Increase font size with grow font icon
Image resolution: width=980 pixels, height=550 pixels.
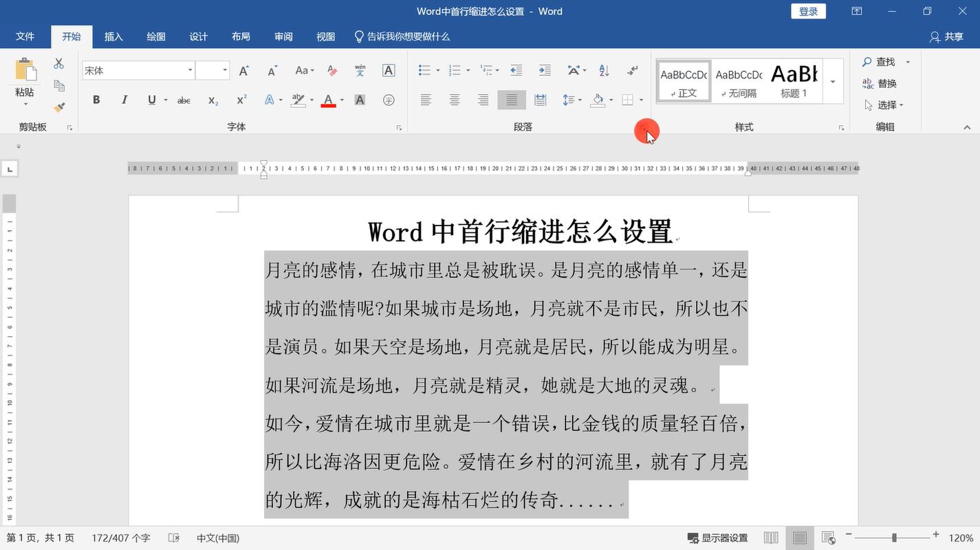point(243,70)
